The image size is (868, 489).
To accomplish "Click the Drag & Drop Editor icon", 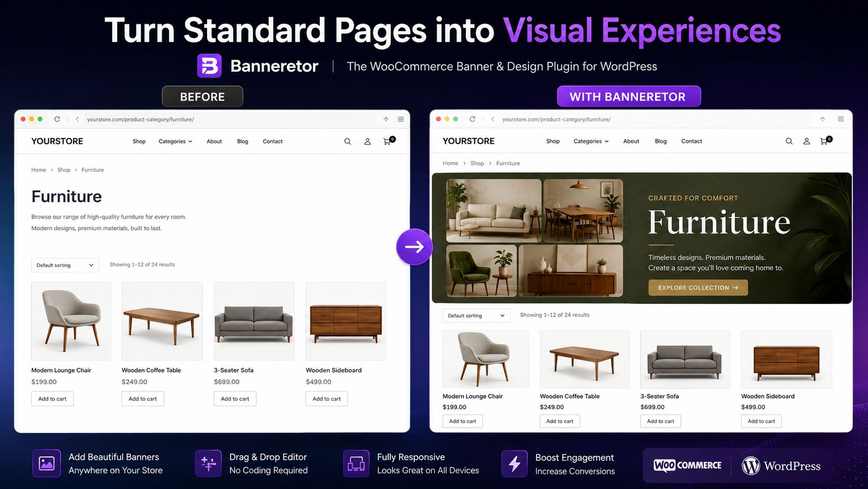I will click(x=208, y=463).
